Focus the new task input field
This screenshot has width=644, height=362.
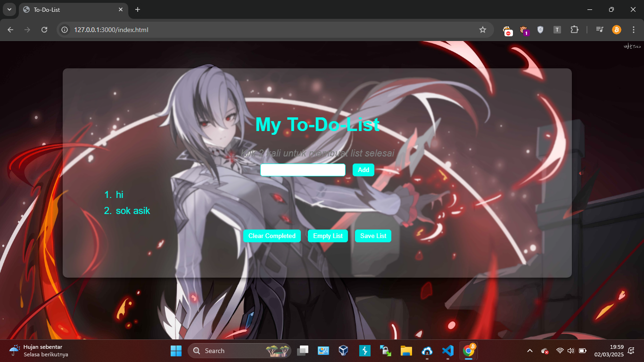[x=303, y=170]
